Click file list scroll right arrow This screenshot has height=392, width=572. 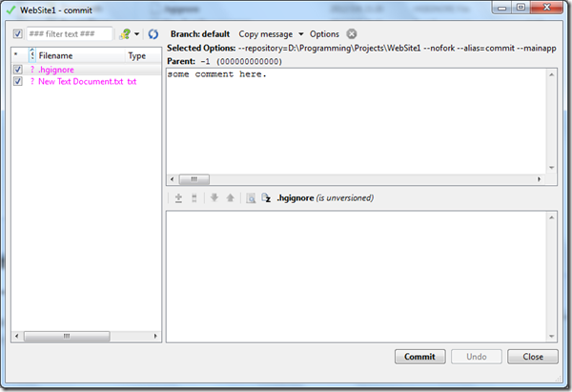coord(155,336)
